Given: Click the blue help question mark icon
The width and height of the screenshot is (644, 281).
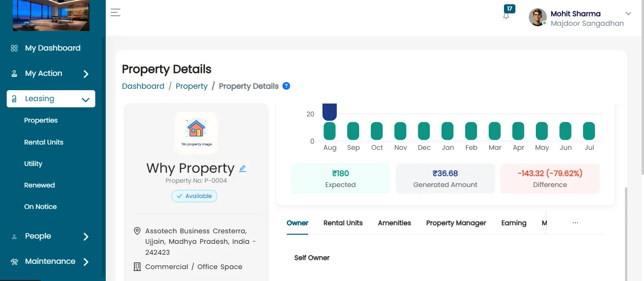Looking at the screenshot, I should pyautogui.click(x=286, y=86).
